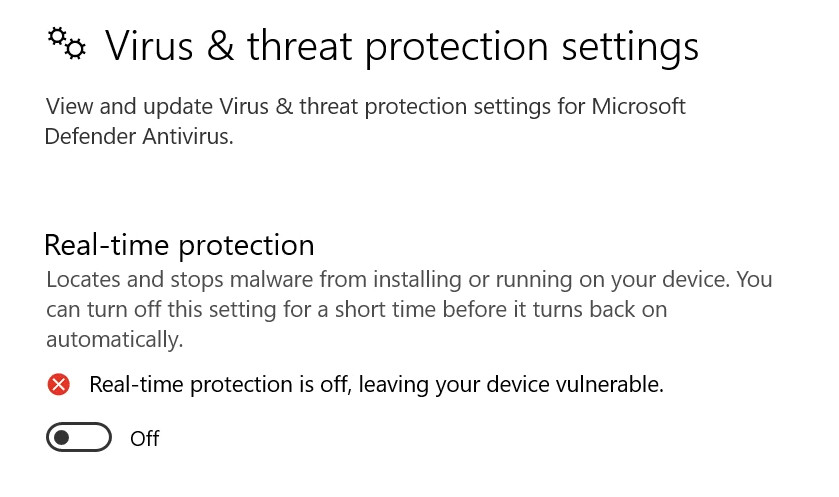Click the word "Virus" in the page title
Screen dimensions: 839x497
pos(148,46)
